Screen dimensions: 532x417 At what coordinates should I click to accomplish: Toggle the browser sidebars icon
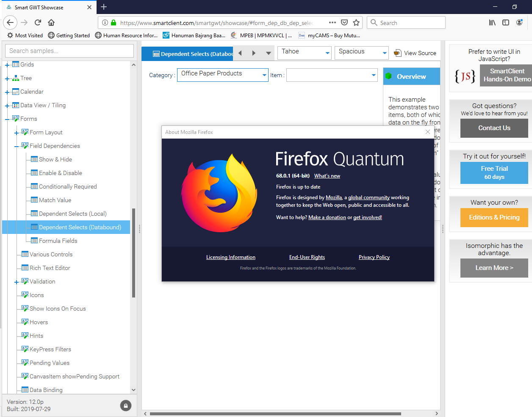tap(506, 22)
